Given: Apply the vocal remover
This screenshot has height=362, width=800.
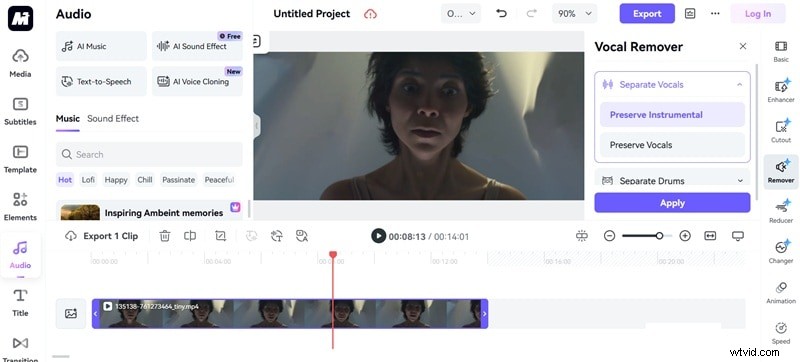Looking at the screenshot, I should 672,202.
